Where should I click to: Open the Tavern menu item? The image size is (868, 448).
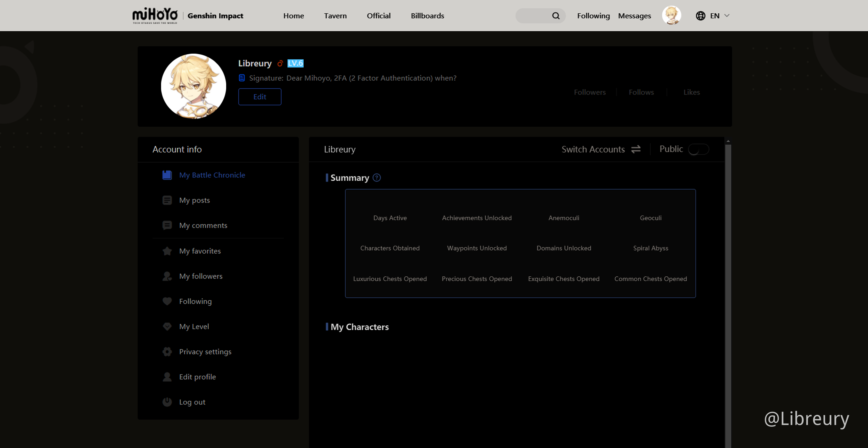point(335,16)
